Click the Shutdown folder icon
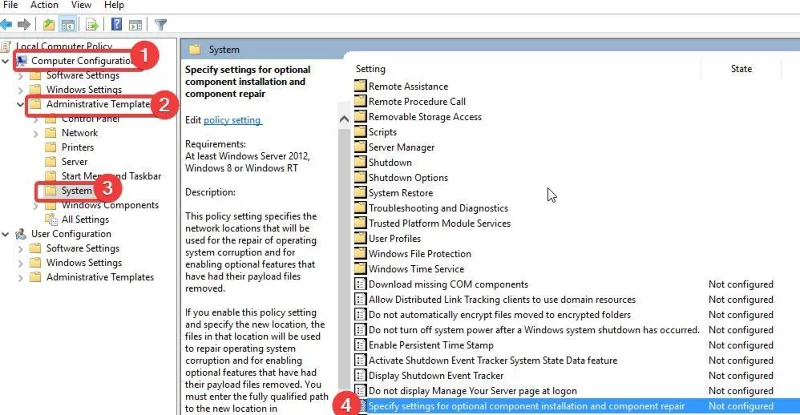The height and width of the screenshot is (415, 800). point(360,162)
